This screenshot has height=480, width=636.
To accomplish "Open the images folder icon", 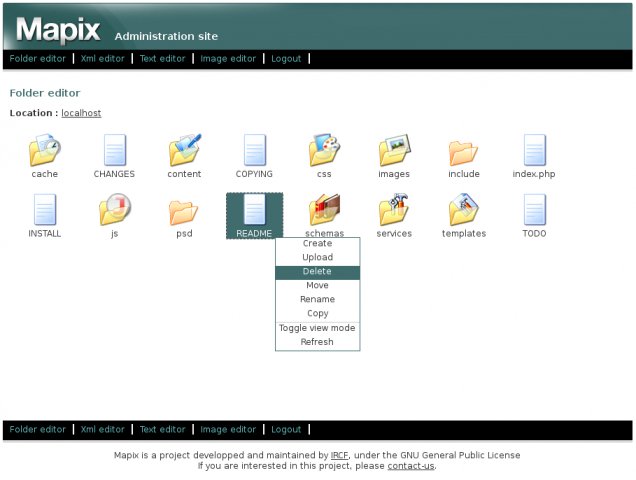I will point(394,150).
